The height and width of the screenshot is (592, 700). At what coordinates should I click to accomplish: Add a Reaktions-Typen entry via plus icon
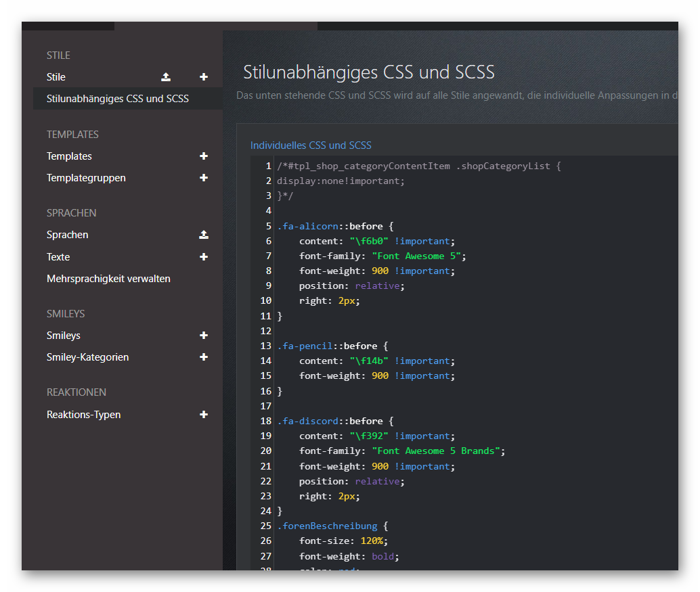204,415
